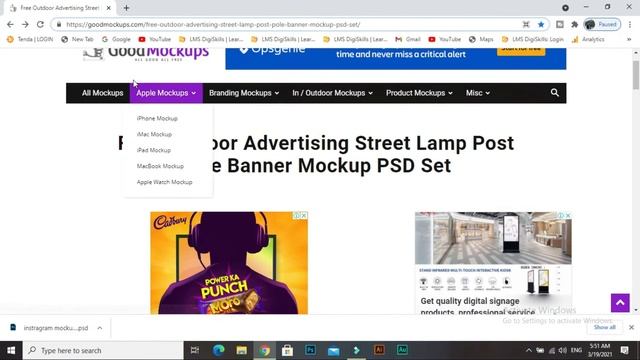Open Photoshop from the taskbar
Image resolution: width=640 pixels, height=360 pixels.
point(311,350)
